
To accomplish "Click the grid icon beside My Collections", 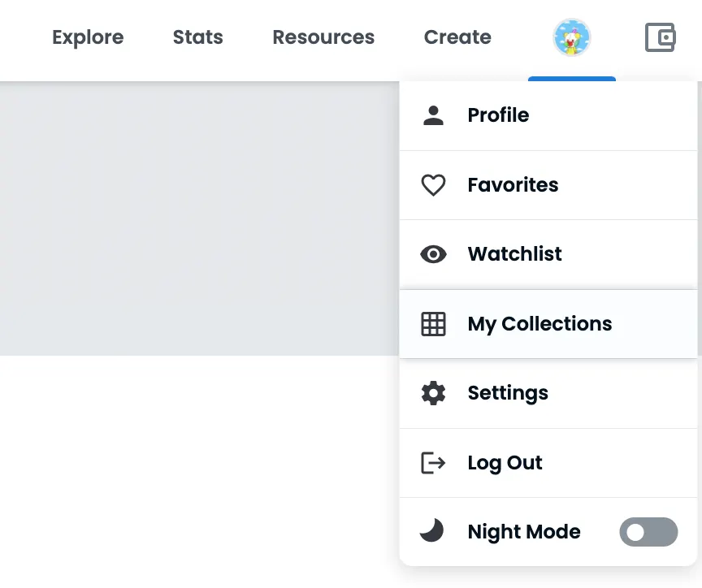I will (433, 324).
